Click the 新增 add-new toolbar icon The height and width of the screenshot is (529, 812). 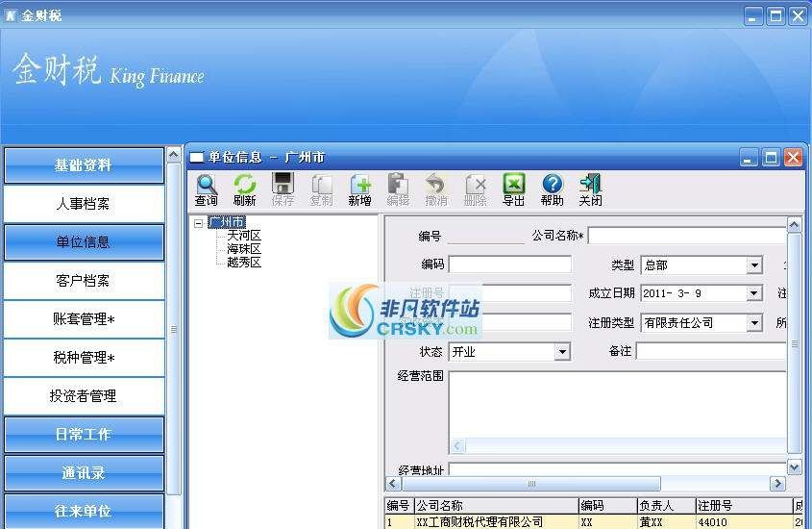point(360,189)
